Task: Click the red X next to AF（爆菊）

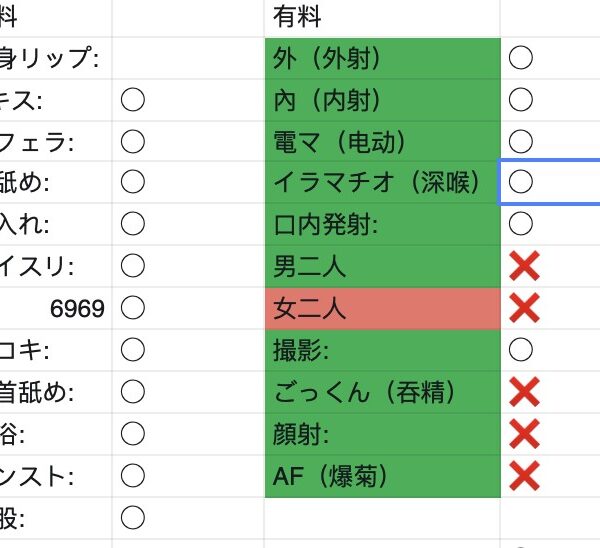Action: coord(524,476)
